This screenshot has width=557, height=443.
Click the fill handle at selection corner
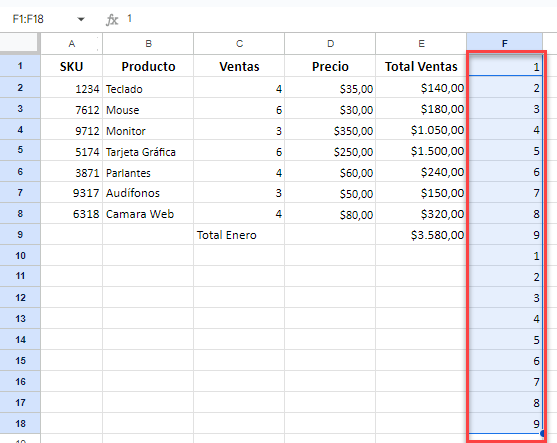coord(542,433)
